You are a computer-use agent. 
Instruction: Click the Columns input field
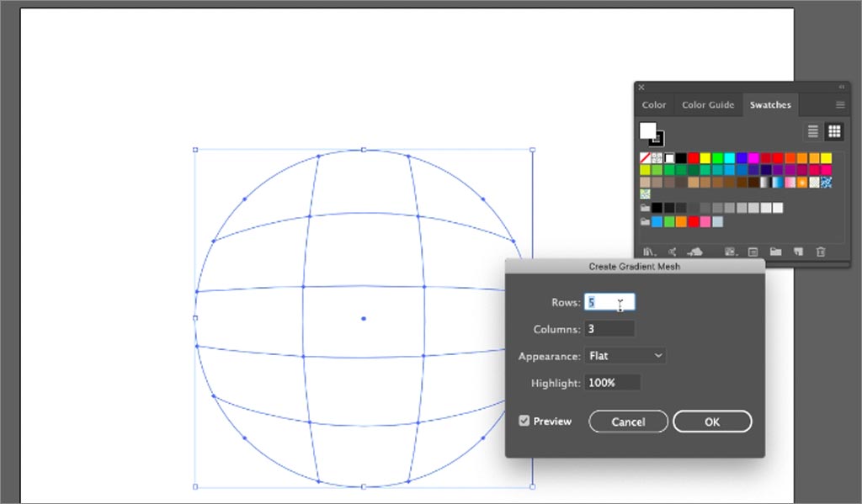pos(609,328)
